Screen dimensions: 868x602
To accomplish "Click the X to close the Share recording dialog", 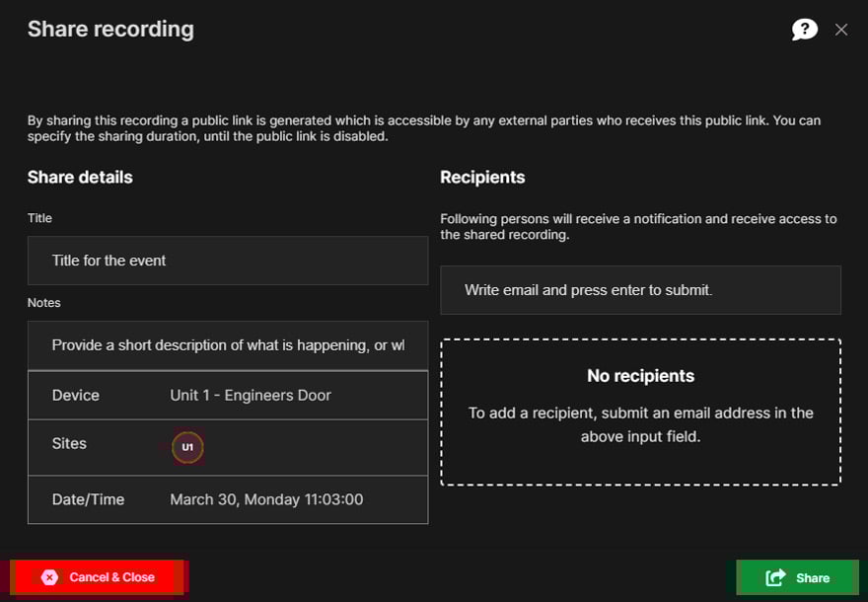I will (x=841, y=30).
